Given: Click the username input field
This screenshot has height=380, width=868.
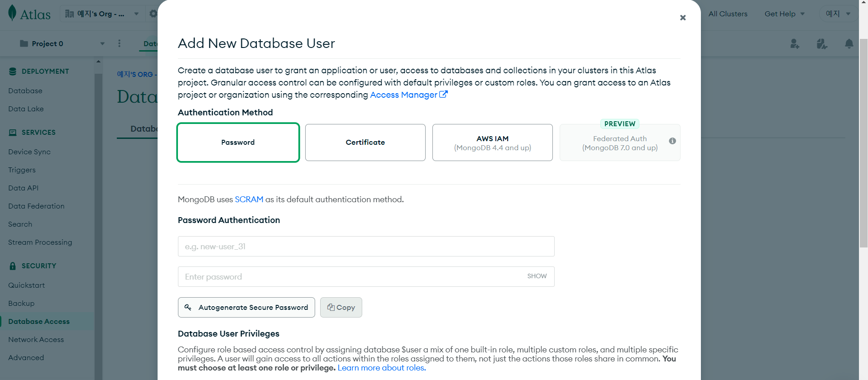Looking at the screenshot, I should (366, 247).
